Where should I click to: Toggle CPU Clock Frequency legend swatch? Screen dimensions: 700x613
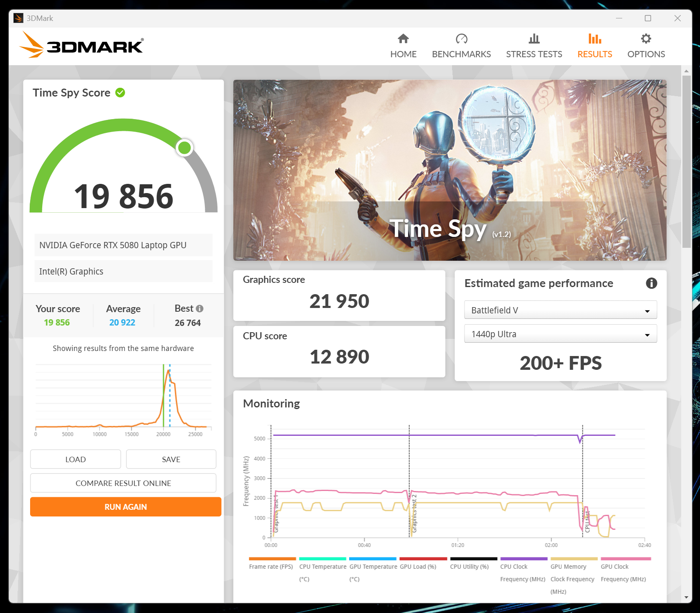[x=524, y=559]
